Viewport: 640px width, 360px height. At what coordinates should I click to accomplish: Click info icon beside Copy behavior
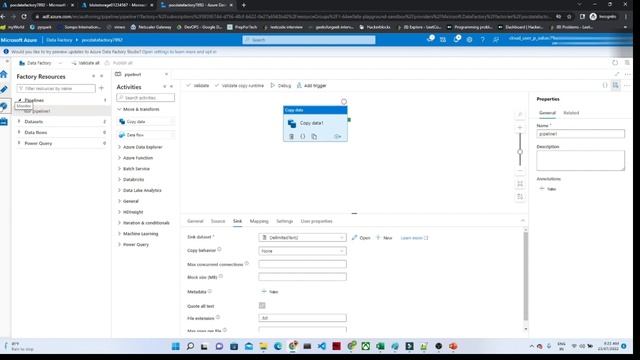pyautogui.click(x=219, y=249)
